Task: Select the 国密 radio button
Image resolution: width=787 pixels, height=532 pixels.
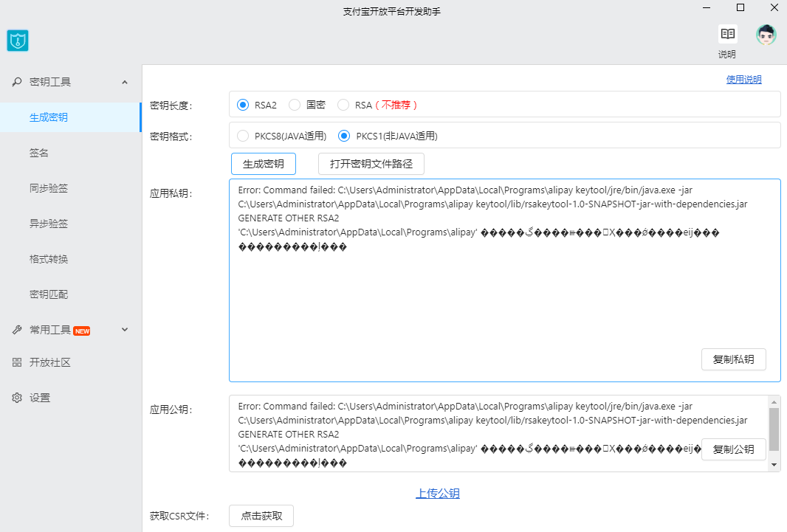Action: (x=295, y=105)
